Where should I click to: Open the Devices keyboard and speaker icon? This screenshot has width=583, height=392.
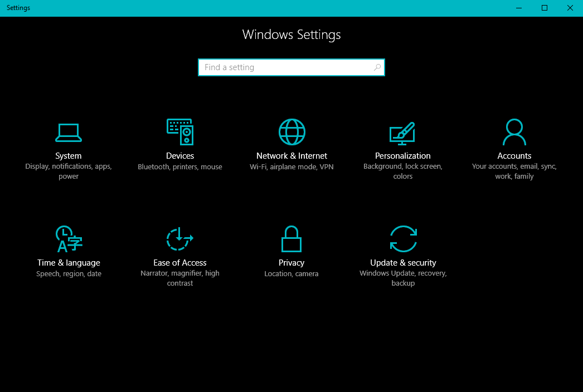[x=180, y=132]
